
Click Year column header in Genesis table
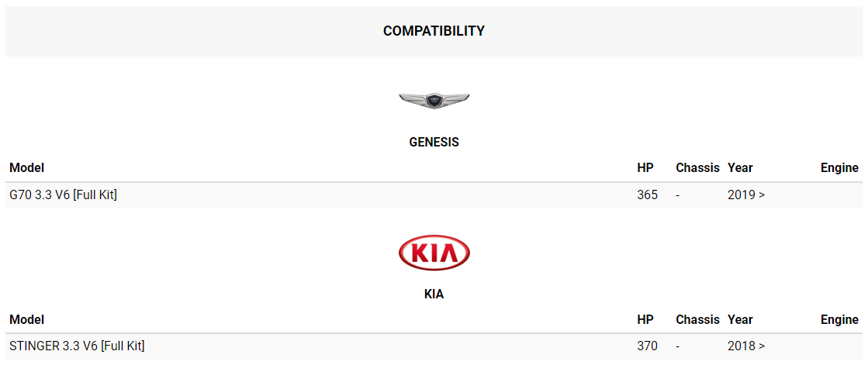pos(740,167)
